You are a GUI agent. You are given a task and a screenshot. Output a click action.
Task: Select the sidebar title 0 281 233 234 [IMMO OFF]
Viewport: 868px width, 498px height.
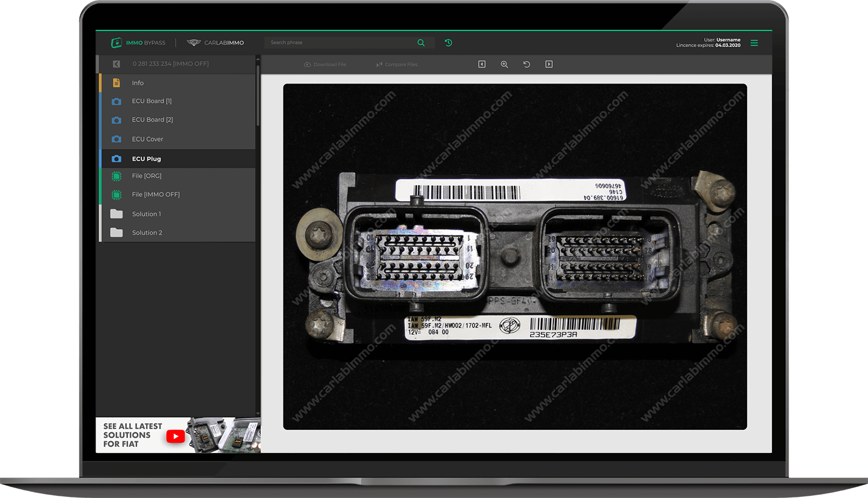pyautogui.click(x=170, y=64)
